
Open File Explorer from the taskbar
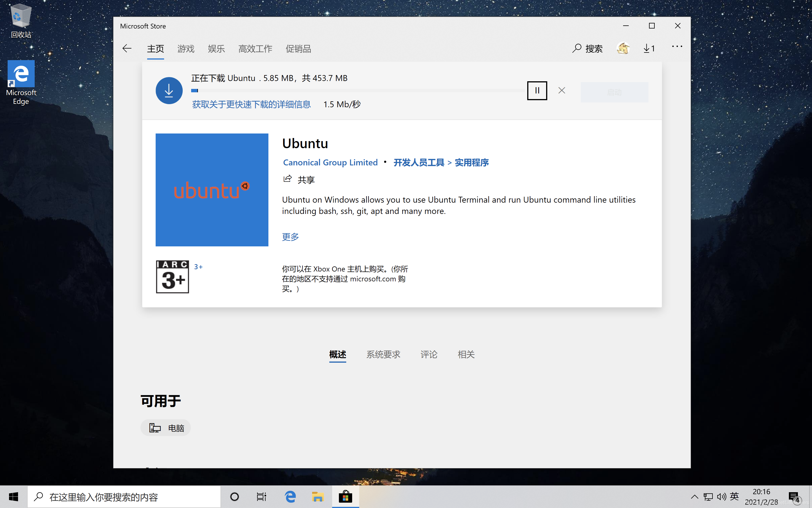[x=317, y=497]
